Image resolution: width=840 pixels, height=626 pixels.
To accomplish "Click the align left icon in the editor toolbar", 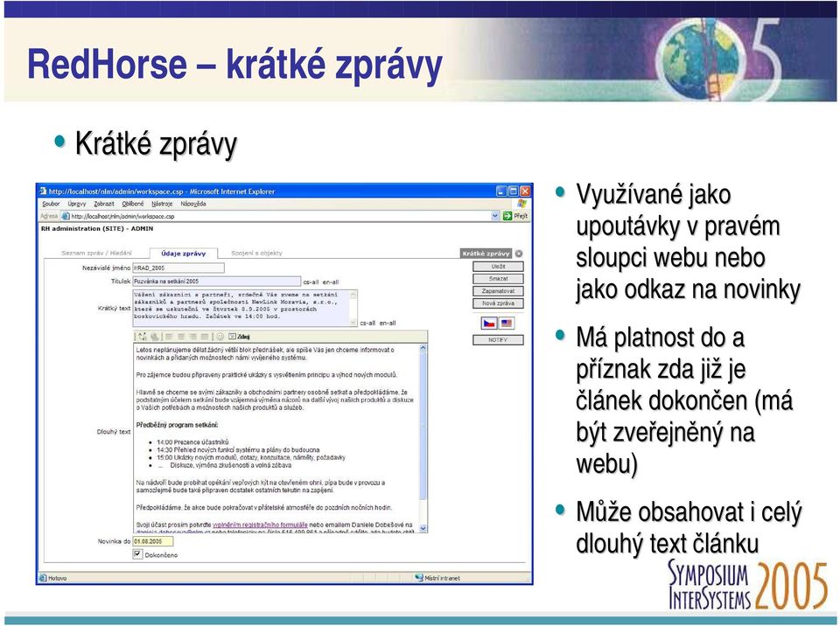I will pos(169,337).
